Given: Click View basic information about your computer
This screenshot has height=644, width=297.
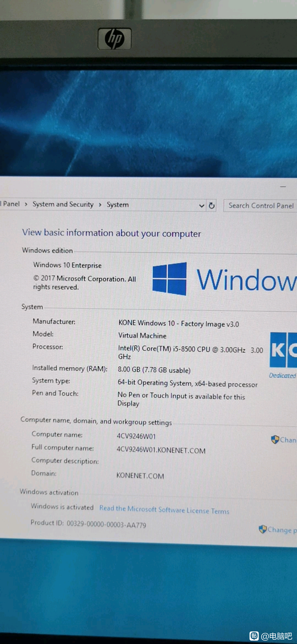Looking at the screenshot, I should 112,233.
